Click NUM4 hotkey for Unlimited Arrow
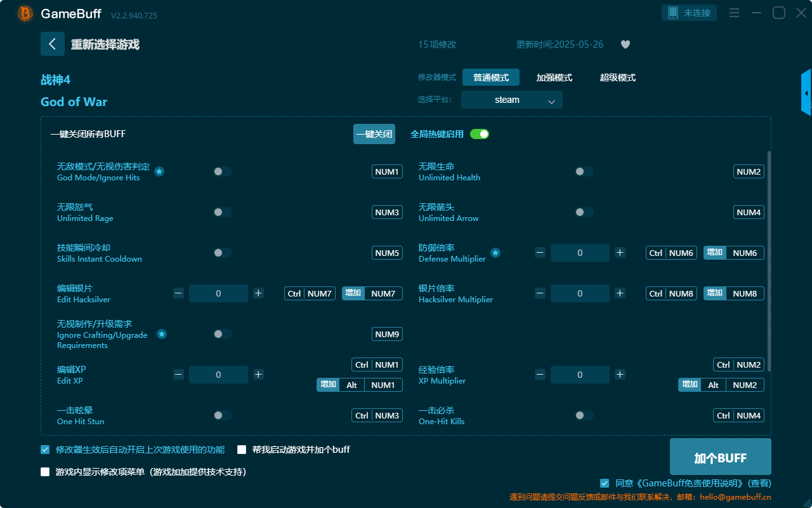This screenshot has width=812, height=508. 749,212
